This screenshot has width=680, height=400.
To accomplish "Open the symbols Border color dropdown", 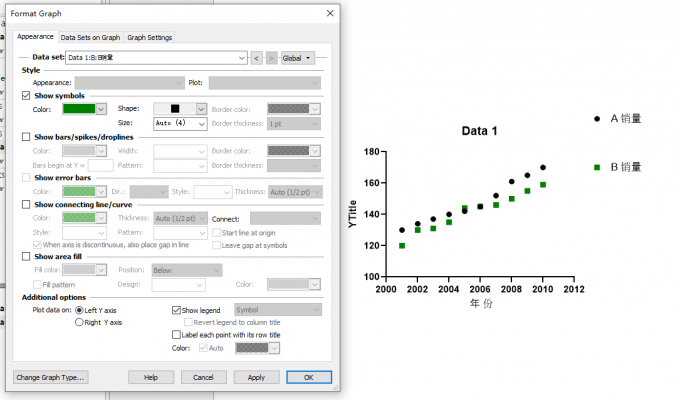I will 294,109.
